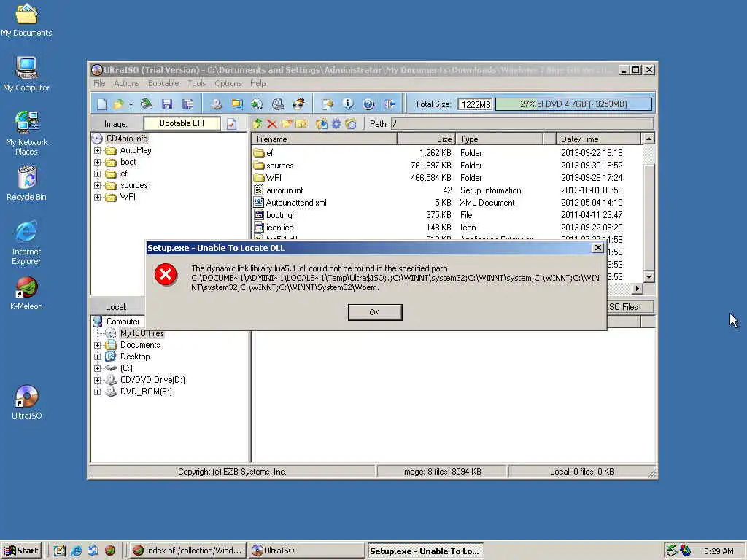Screen dimensions: 747x560
Task: Expand the boot folder tree node
Action: (97, 163)
